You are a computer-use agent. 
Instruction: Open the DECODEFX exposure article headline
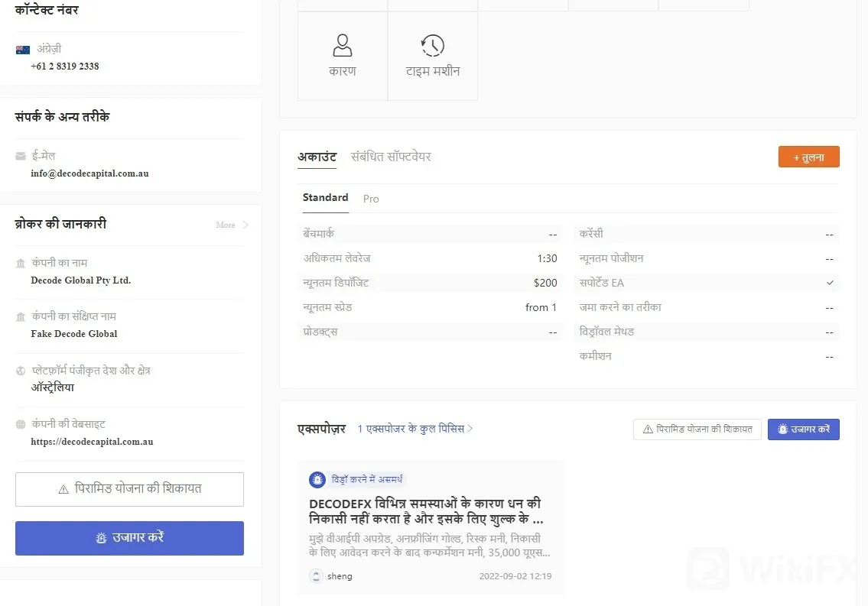coord(426,511)
